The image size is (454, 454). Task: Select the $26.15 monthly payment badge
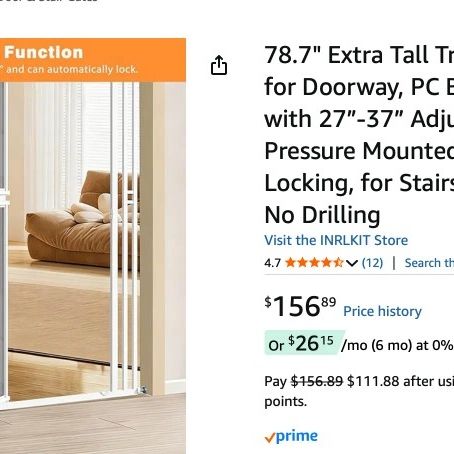[x=304, y=343]
